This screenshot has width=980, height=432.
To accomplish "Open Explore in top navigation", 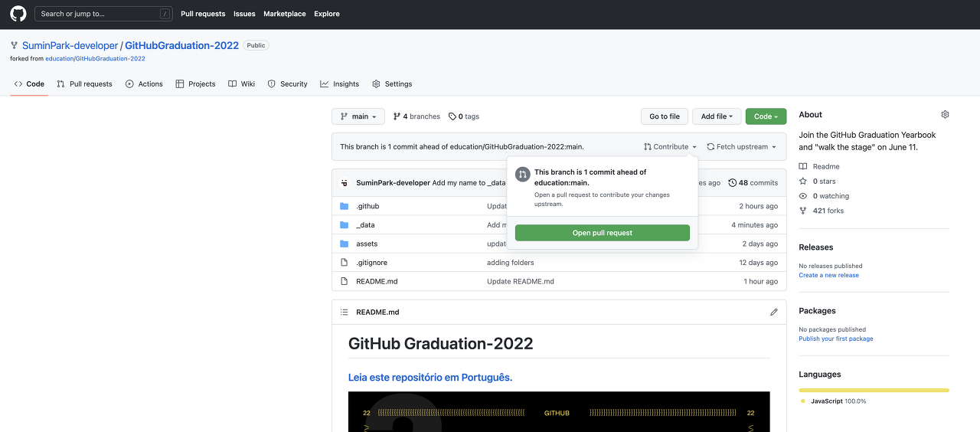I will (x=327, y=14).
